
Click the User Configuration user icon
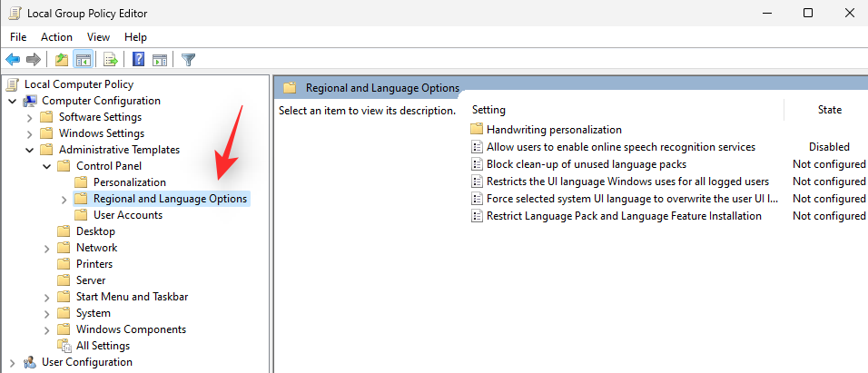point(30,362)
